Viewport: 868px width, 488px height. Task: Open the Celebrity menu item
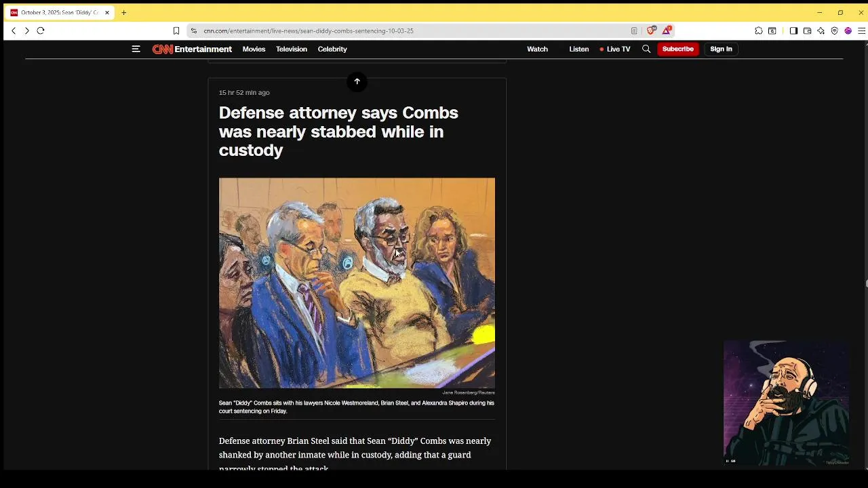coord(332,49)
